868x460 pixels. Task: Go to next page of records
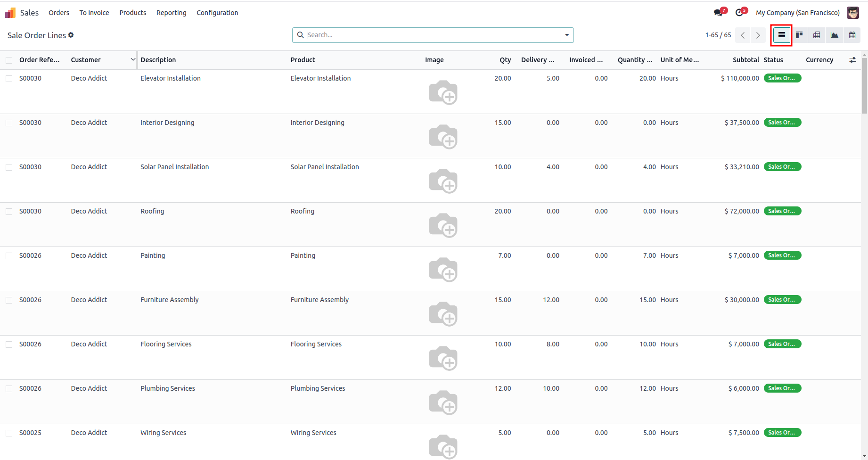pyautogui.click(x=758, y=35)
